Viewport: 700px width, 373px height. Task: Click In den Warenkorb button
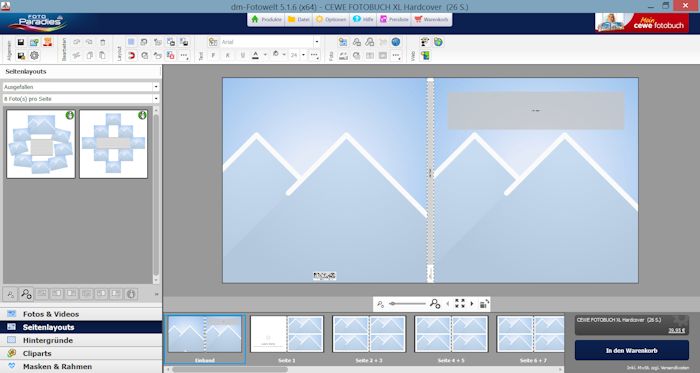point(632,350)
